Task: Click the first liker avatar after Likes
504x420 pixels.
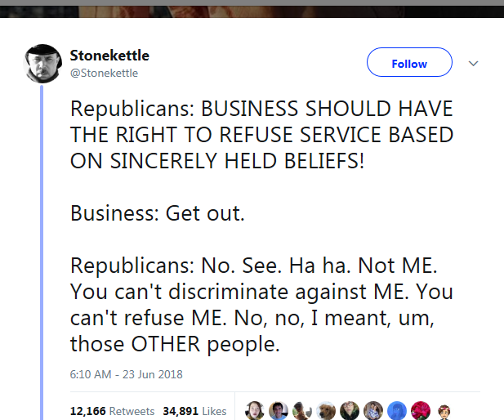Action: click(x=255, y=410)
